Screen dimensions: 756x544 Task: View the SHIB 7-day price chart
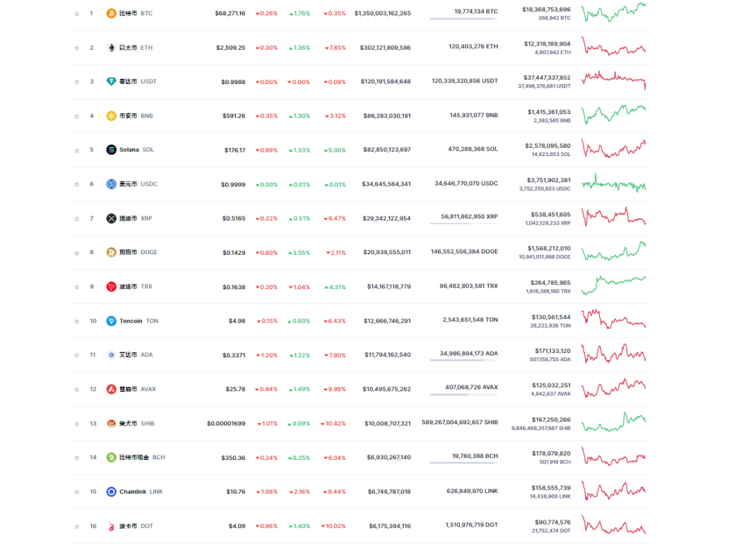point(613,421)
